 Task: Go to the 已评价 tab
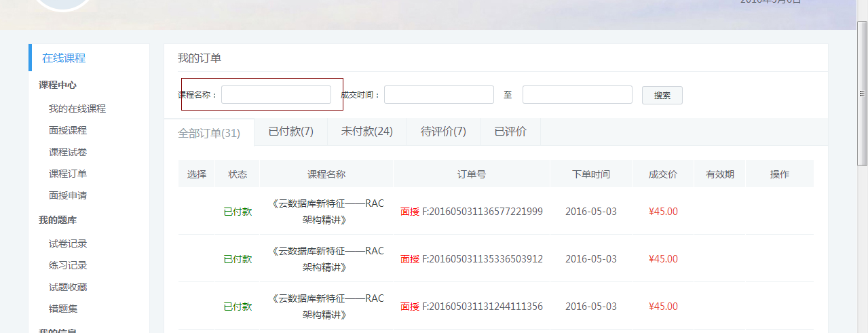(510, 132)
